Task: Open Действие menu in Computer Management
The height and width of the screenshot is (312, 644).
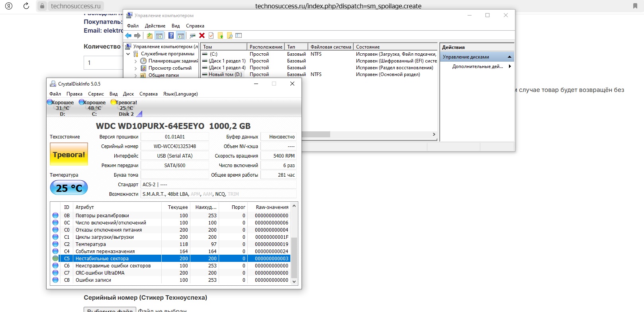Action: pos(155,26)
